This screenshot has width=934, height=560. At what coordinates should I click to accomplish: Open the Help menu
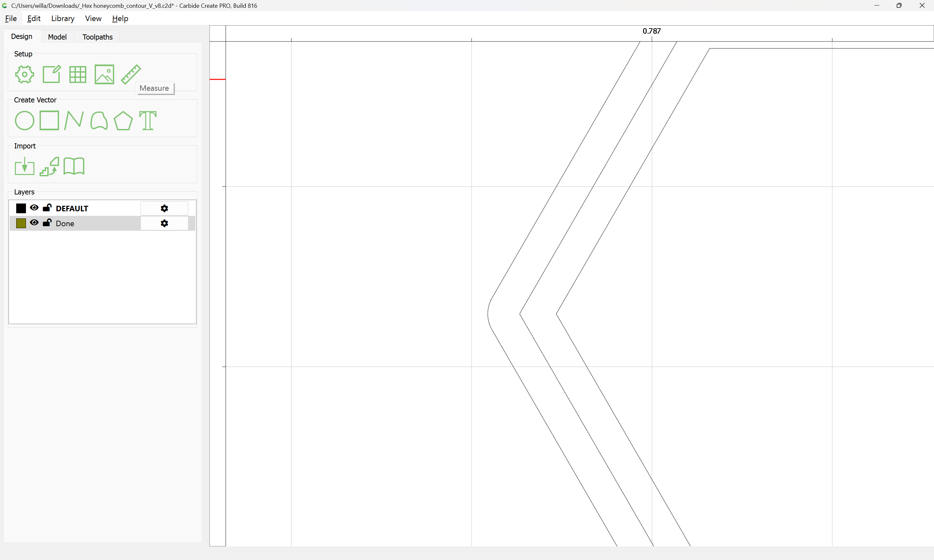click(x=120, y=18)
